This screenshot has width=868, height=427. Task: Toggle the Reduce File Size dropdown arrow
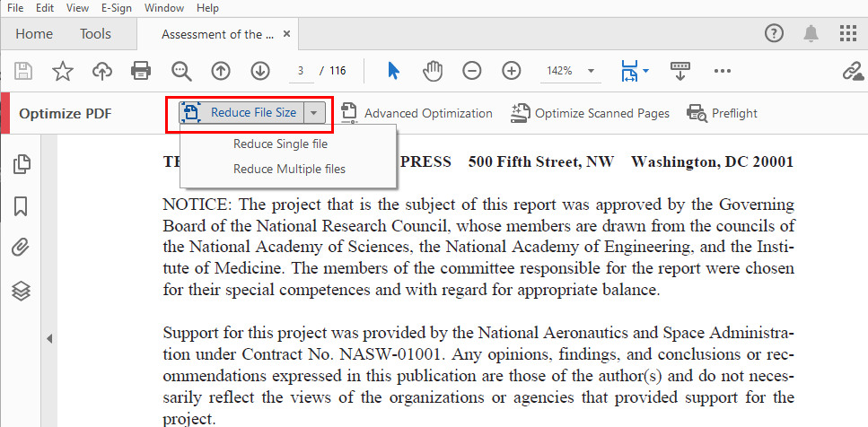(x=314, y=113)
